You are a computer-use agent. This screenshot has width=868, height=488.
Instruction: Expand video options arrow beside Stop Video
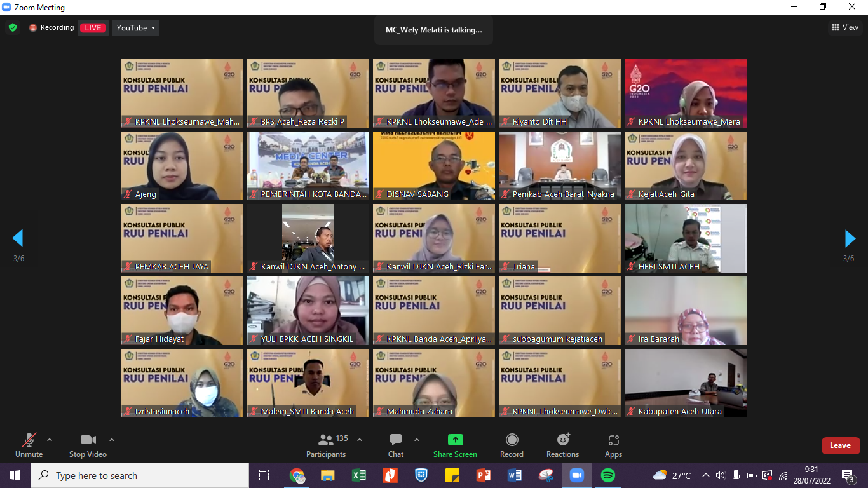point(112,440)
